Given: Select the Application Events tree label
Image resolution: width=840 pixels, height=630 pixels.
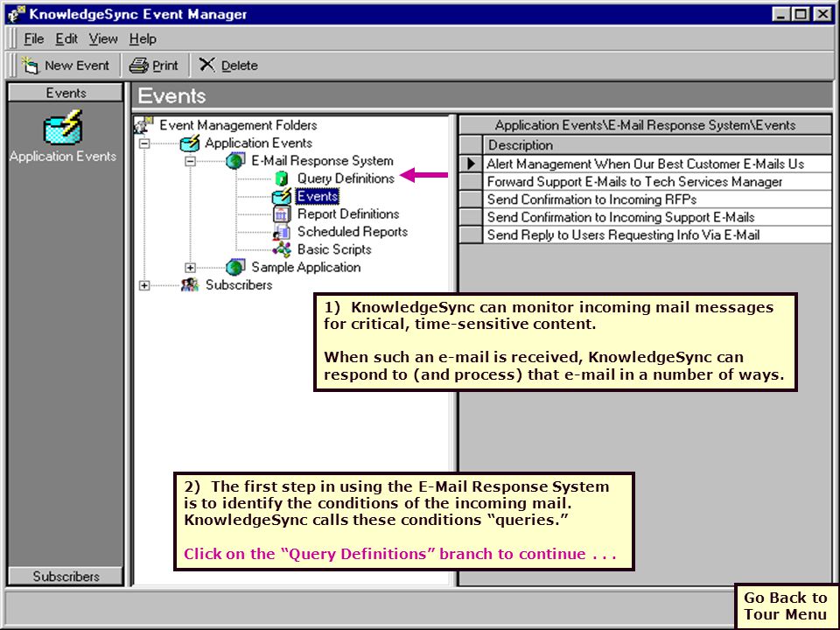Looking at the screenshot, I should coord(258,143).
